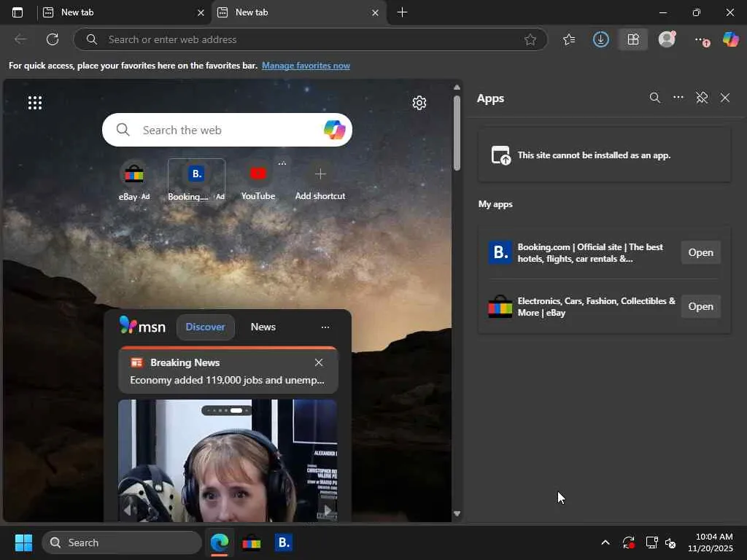Search apps using magnifier in Apps panel

[654, 98]
